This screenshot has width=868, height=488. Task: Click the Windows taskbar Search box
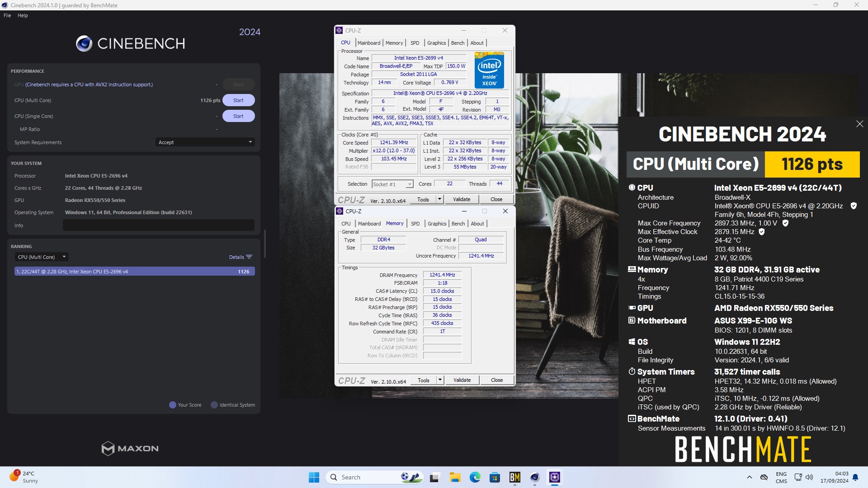click(375, 477)
